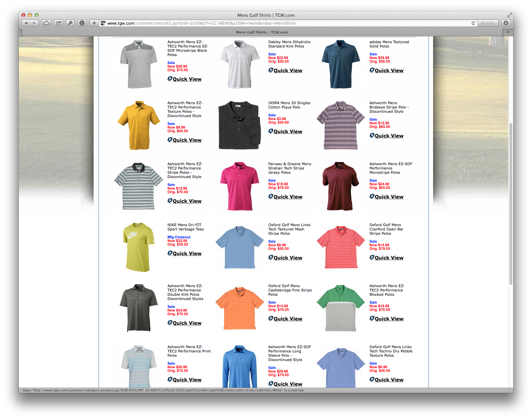532x419 pixels.
Task: Click the yellow Ashworth Texture polo image
Action: pyautogui.click(x=139, y=125)
